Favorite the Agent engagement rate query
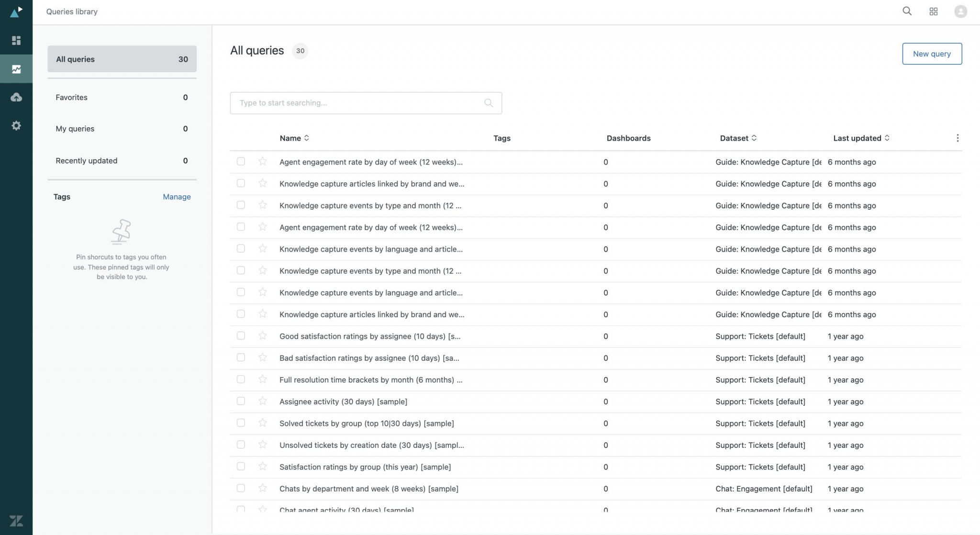The height and width of the screenshot is (535, 980). 263,162
